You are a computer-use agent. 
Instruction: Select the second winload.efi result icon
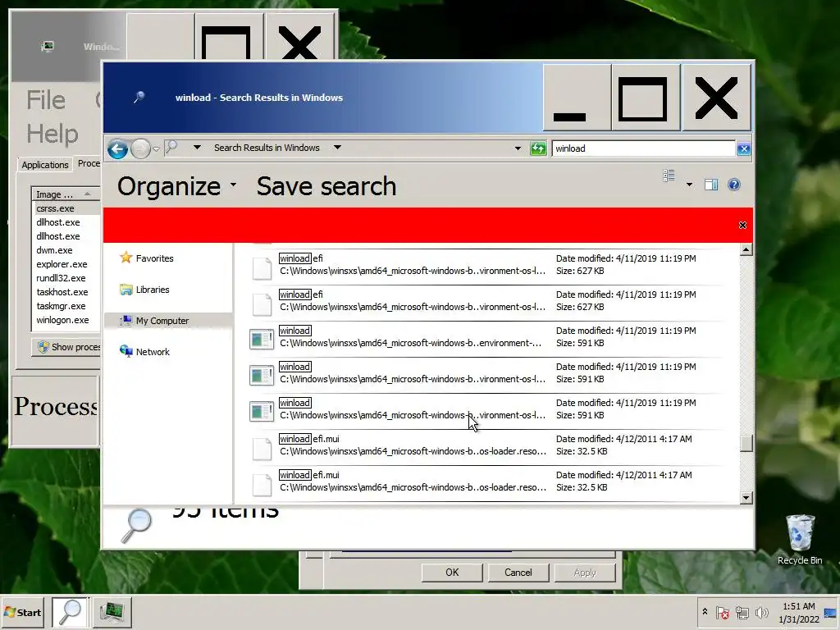point(262,304)
